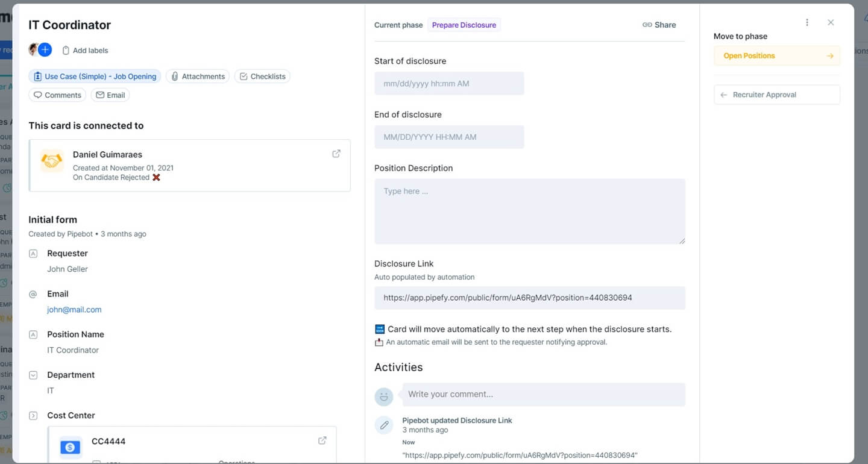The width and height of the screenshot is (868, 464).
Task: Click the handshake icon on connected card
Action: [52, 161]
